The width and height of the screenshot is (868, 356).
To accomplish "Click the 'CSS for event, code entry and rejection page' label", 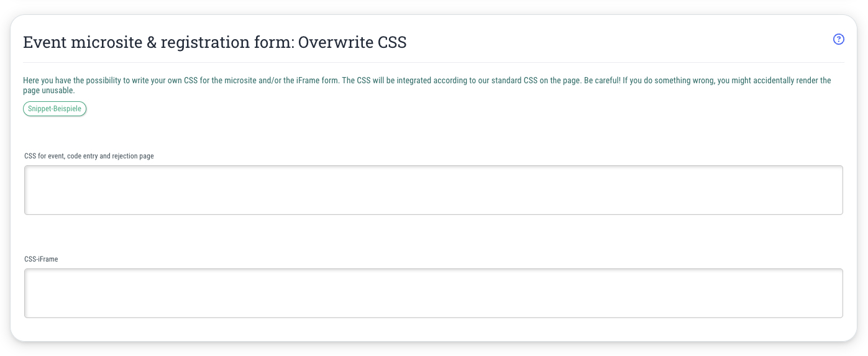I will (x=89, y=156).
